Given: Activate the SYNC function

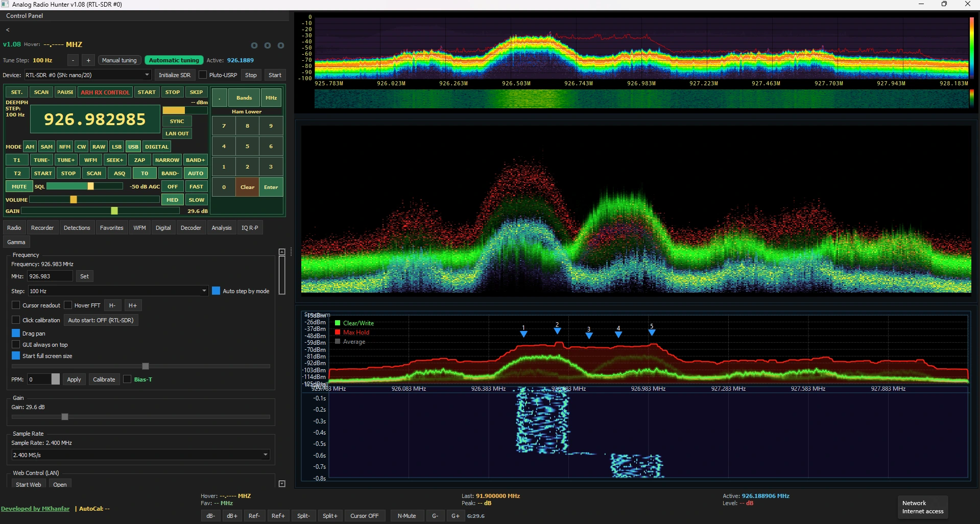Looking at the screenshot, I should tap(176, 121).
